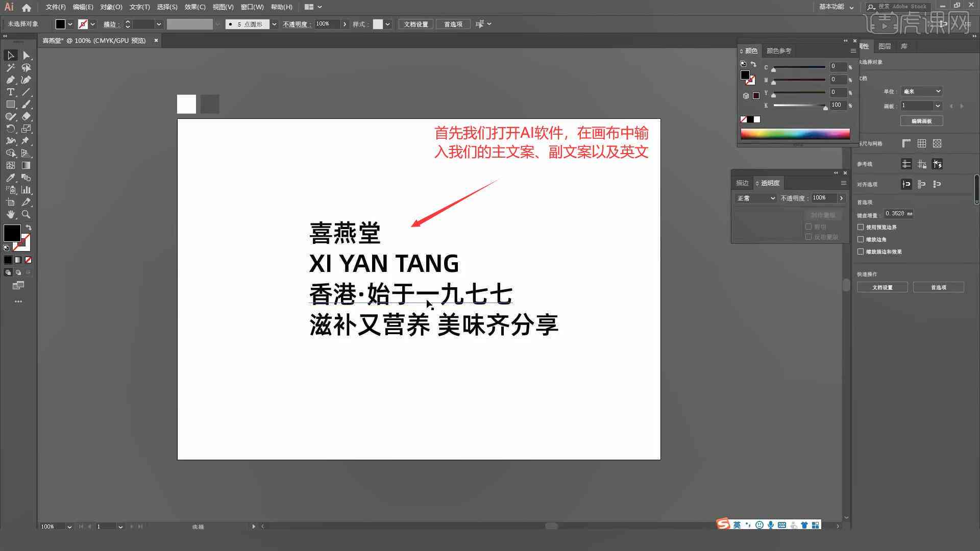Select the Zoom tool
Viewport: 980px width, 551px height.
(x=26, y=214)
